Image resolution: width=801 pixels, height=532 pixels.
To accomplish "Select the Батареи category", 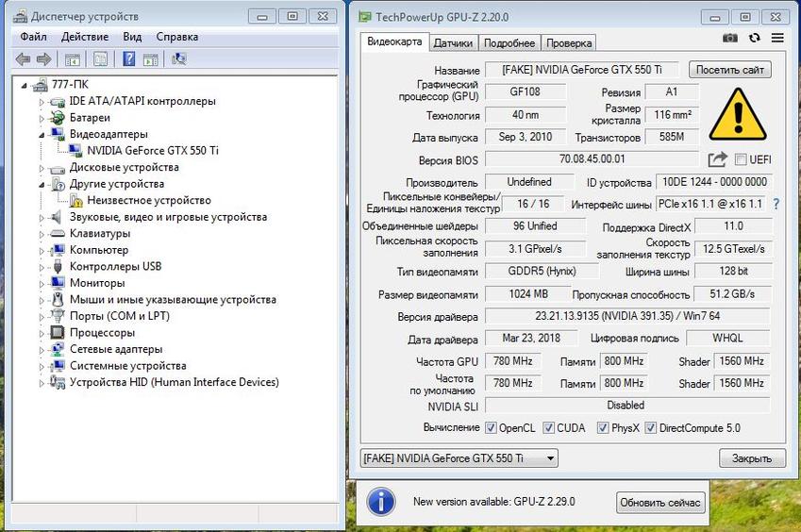I will click(90, 118).
